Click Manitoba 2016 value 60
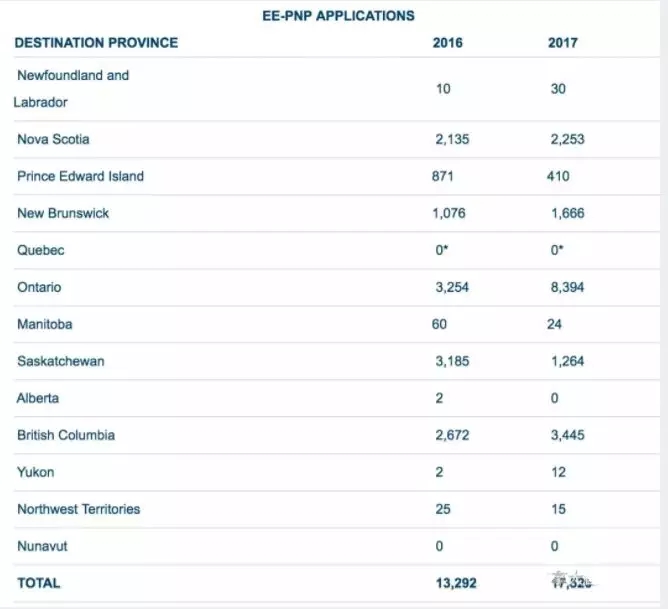Image resolution: width=668 pixels, height=609 pixels. (x=439, y=325)
